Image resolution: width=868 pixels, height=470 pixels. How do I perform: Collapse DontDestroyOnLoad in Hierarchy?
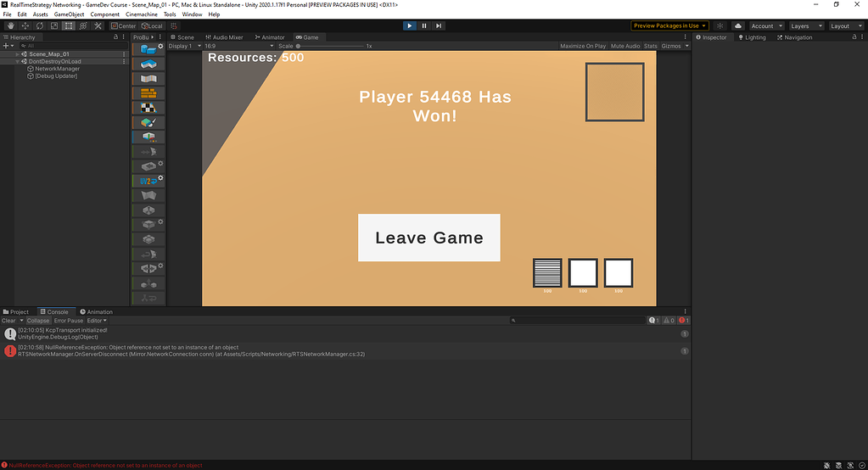tap(18, 61)
